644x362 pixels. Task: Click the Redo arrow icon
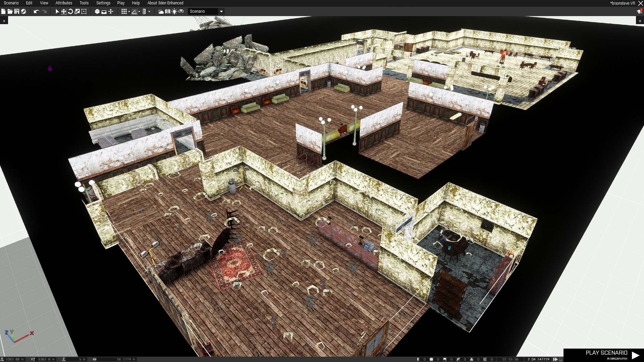(x=44, y=11)
